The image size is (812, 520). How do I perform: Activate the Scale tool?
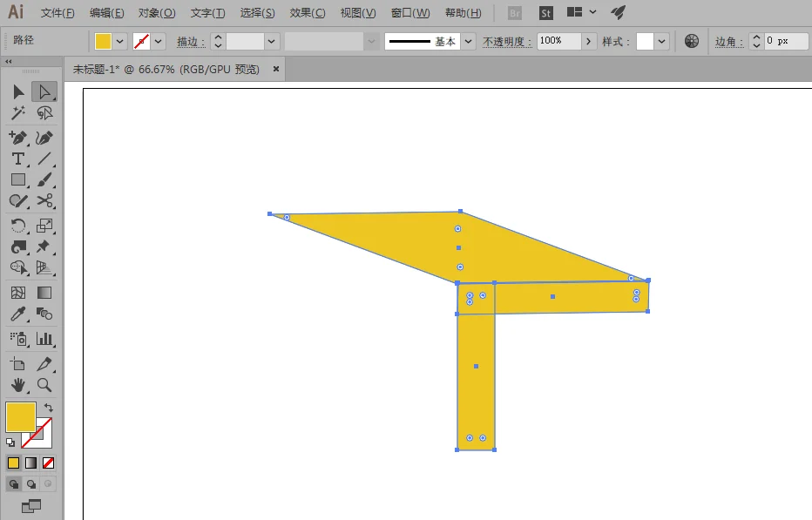[x=44, y=226]
